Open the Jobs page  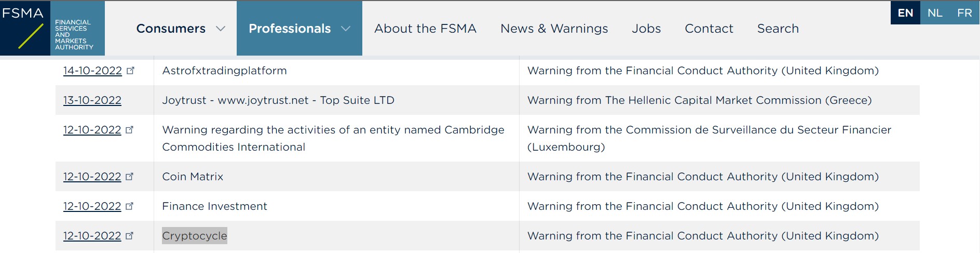pos(646,29)
